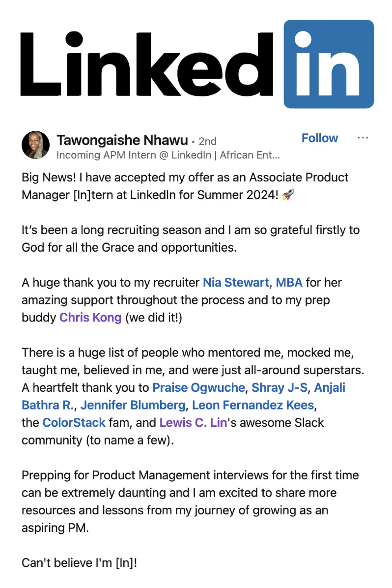Open Nia Stewart, MBA's profile link
Viewport: 392px width, 588px height.
click(x=252, y=283)
